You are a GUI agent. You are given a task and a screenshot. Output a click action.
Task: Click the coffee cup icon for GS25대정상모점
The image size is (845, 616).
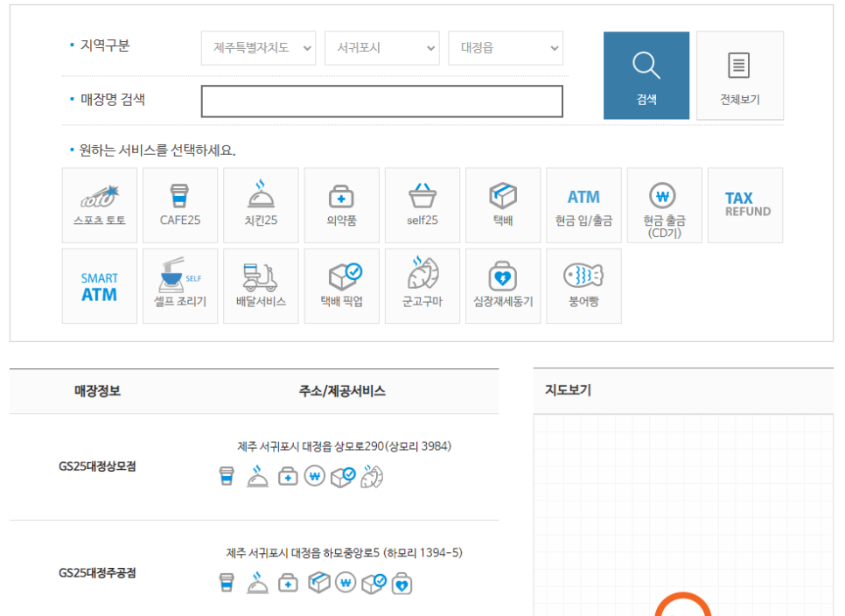(227, 476)
